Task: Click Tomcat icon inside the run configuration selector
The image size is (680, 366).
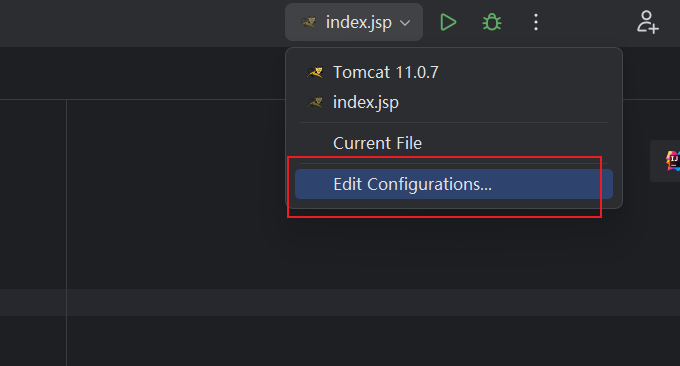Action: 308,22
